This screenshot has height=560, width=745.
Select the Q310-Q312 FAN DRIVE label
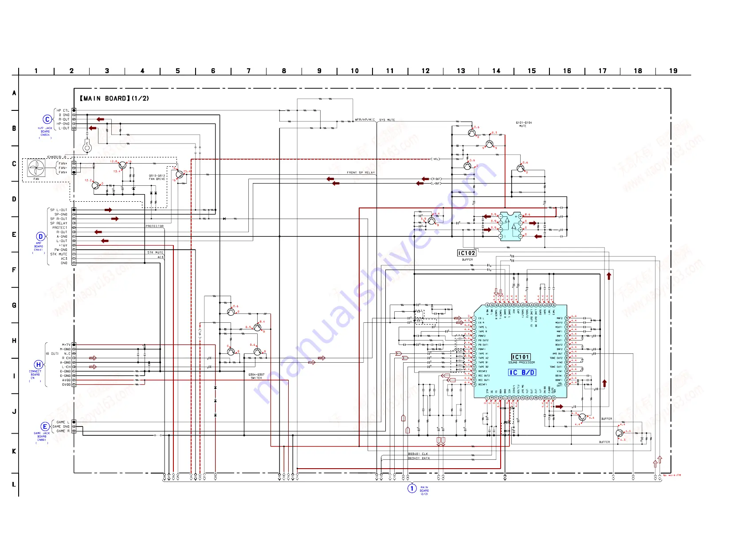[157, 177]
